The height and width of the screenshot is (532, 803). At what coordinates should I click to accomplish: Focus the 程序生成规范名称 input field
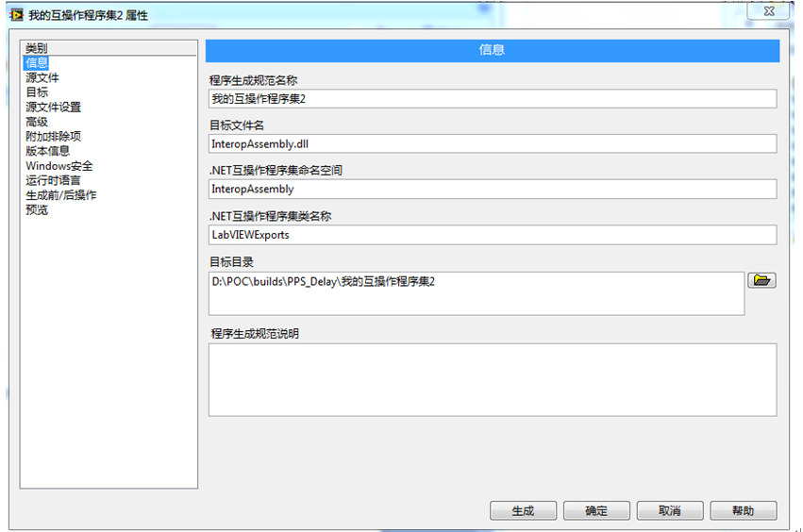493,99
